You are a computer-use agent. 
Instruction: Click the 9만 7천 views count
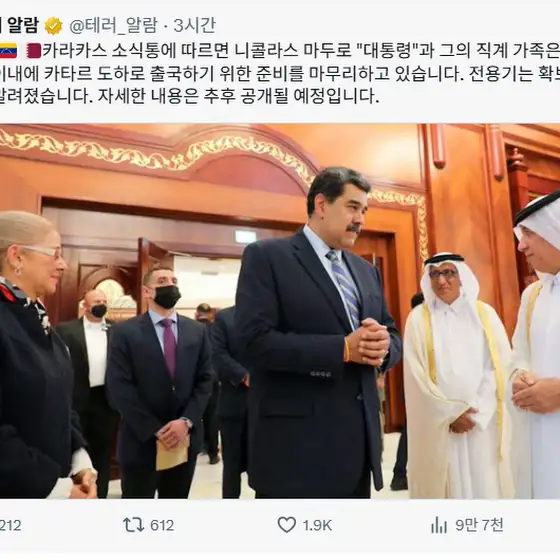tap(479, 525)
